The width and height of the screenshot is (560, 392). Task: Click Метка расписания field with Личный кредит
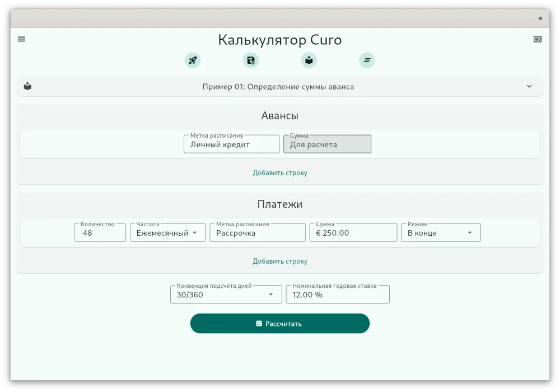231,144
